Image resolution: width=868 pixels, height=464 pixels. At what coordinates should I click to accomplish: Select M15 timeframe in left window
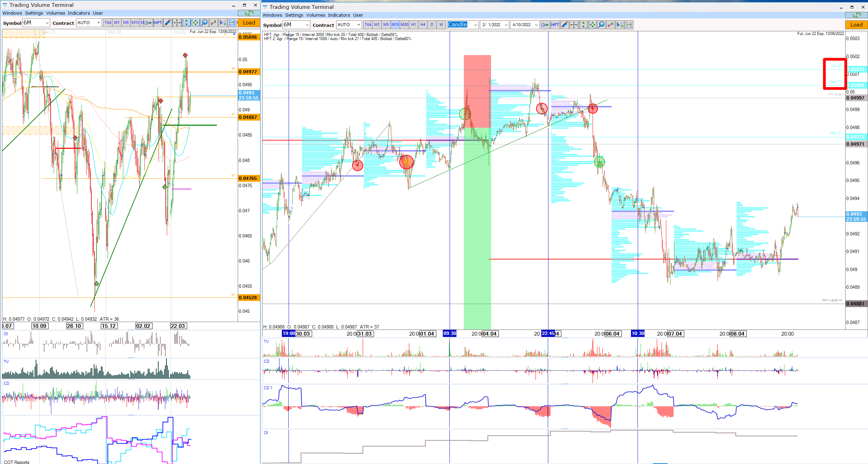135,23
